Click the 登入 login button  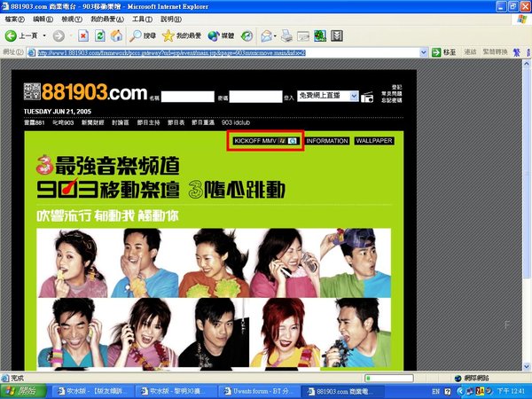coord(289,98)
